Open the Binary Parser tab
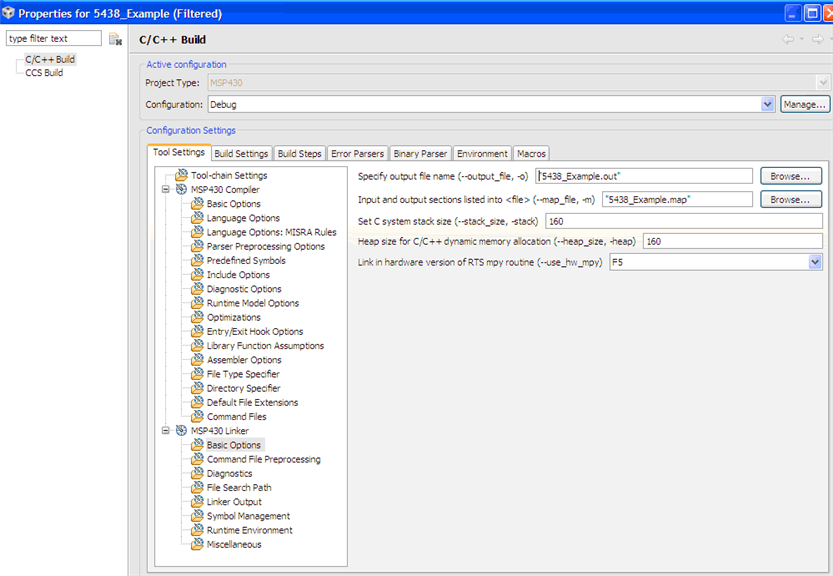 420,154
